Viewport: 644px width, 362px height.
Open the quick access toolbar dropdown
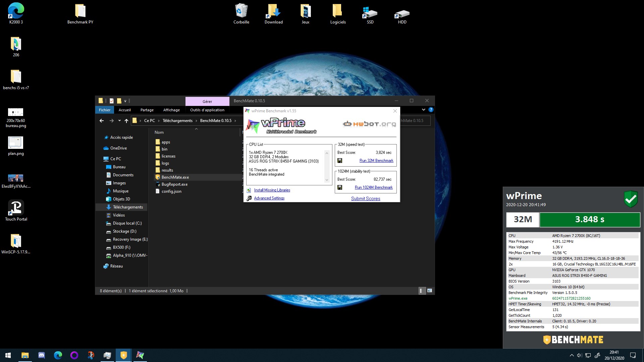(x=125, y=101)
